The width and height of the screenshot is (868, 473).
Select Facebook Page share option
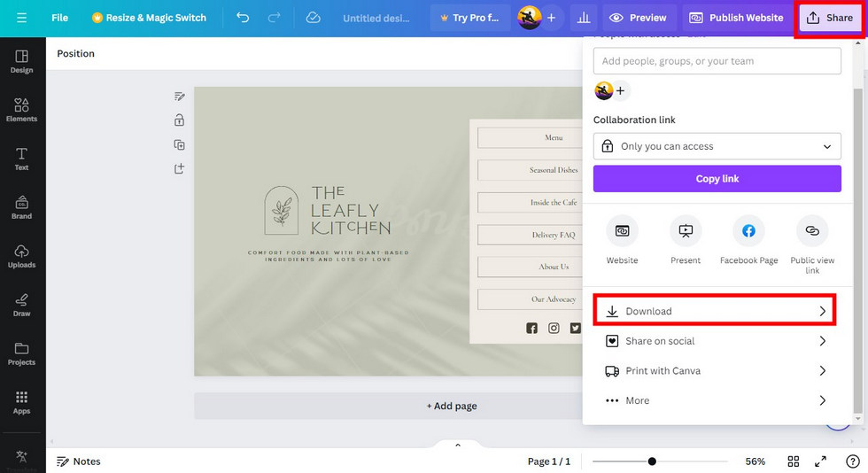[748, 240]
